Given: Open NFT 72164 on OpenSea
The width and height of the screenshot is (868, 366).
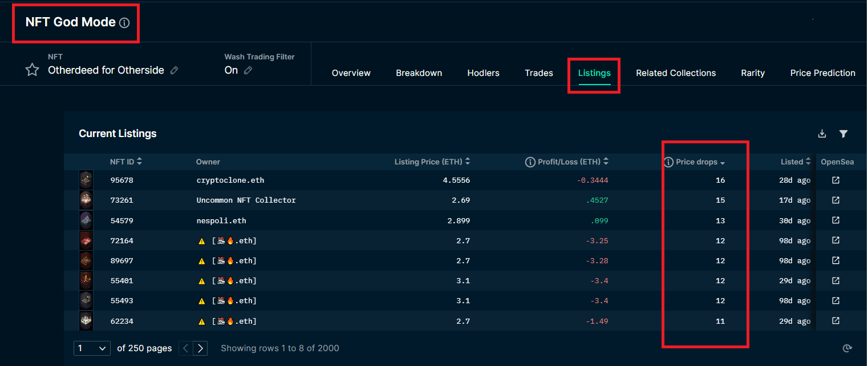Looking at the screenshot, I should click(x=835, y=240).
